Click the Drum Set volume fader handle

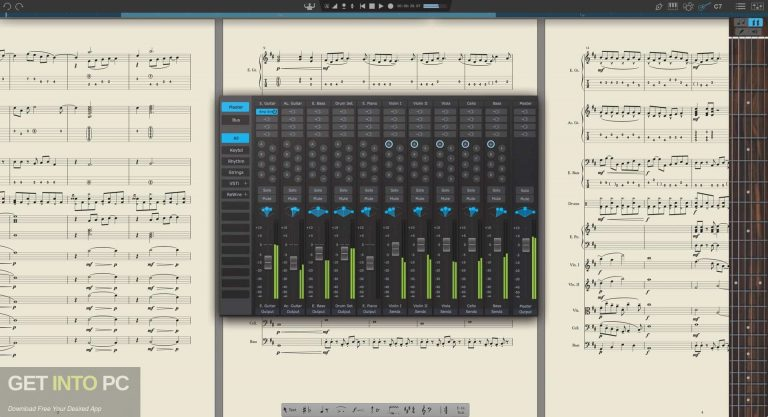coord(344,253)
